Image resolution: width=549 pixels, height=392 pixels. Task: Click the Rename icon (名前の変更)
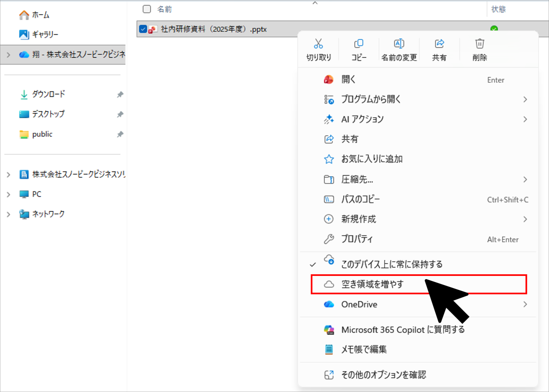(399, 44)
